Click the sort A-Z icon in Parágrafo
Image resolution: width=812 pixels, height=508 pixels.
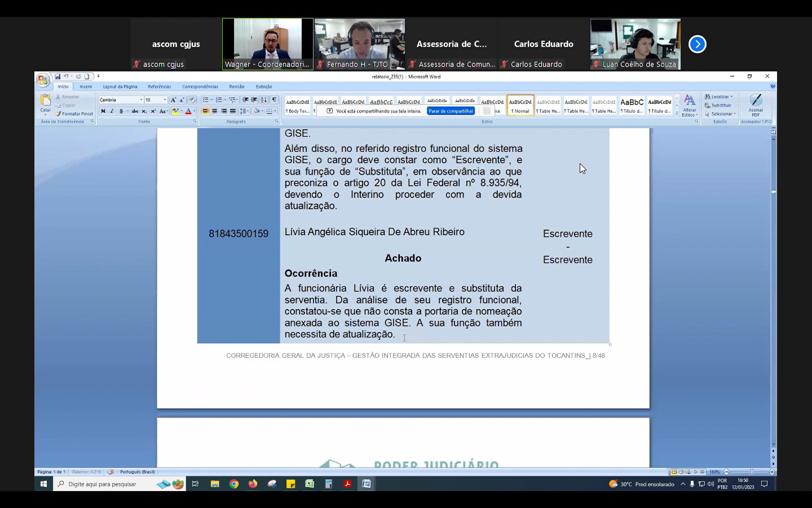[x=263, y=100]
